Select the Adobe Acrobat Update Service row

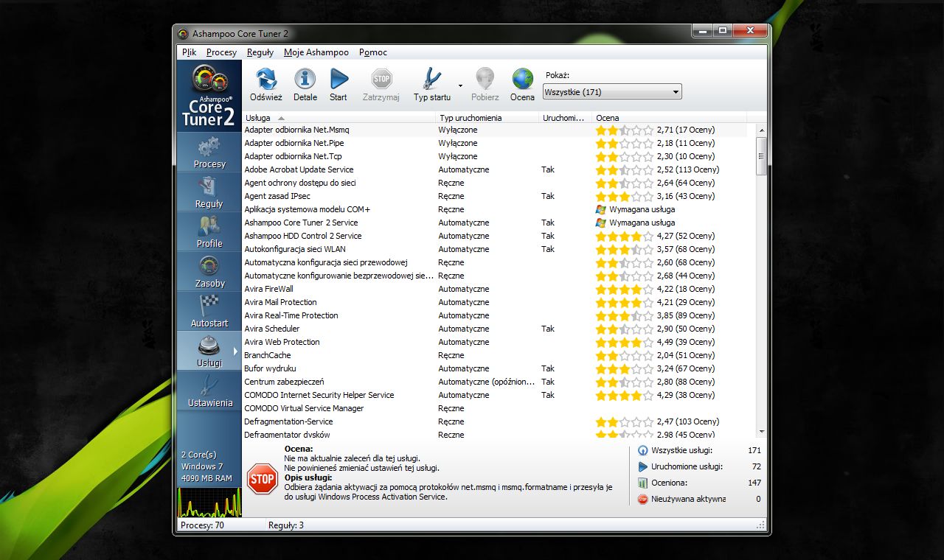tap(494, 169)
